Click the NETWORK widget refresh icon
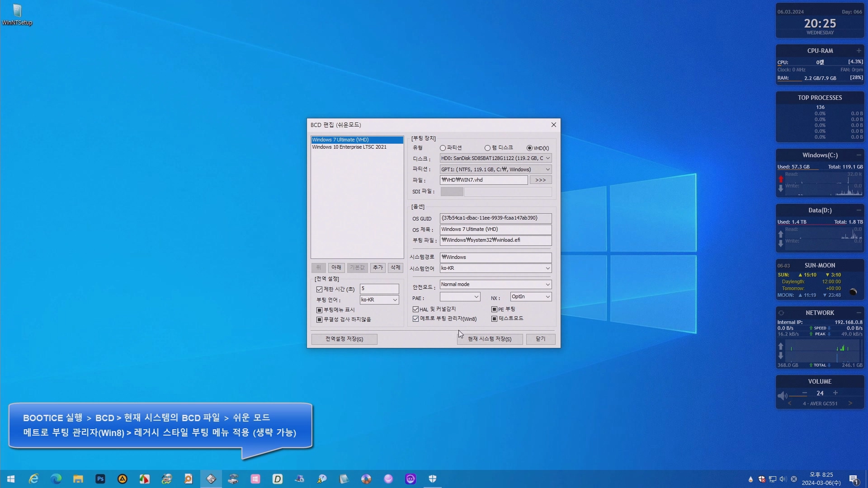 [781, 313]
